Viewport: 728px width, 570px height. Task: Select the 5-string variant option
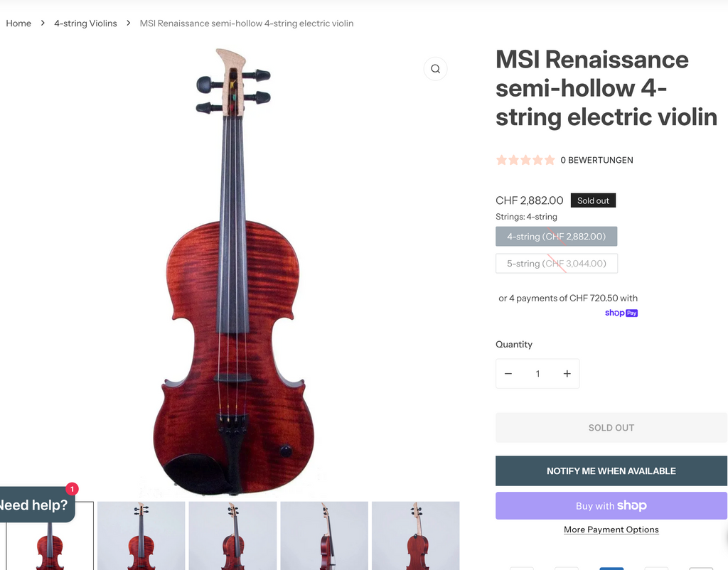[556, 264]
